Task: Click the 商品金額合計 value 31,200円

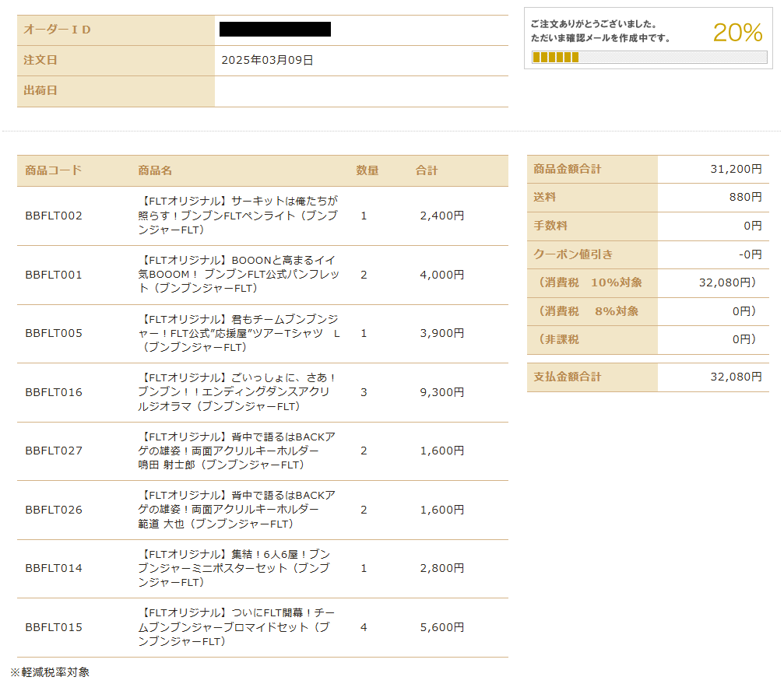Action: click(x=736, y=169)
